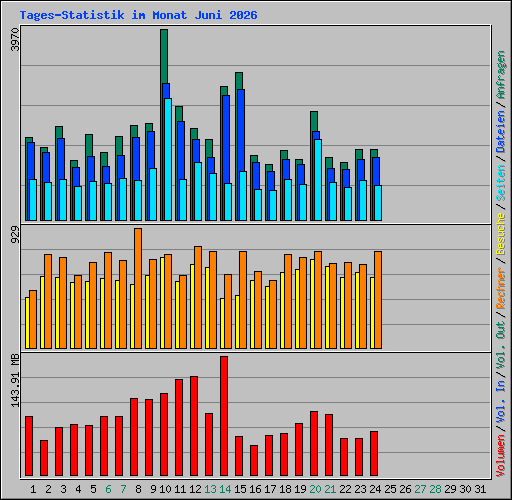This screenshot has width=512, height=500.
Task: Click the chart title 'Tages-Statistik im Monat Juni 2026'
Action: point(138,15)
